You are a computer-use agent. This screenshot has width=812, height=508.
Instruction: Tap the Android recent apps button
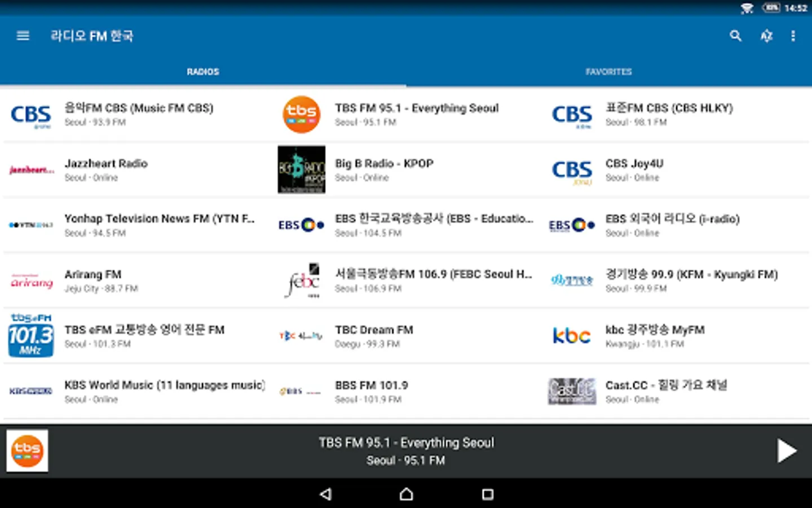488,494
